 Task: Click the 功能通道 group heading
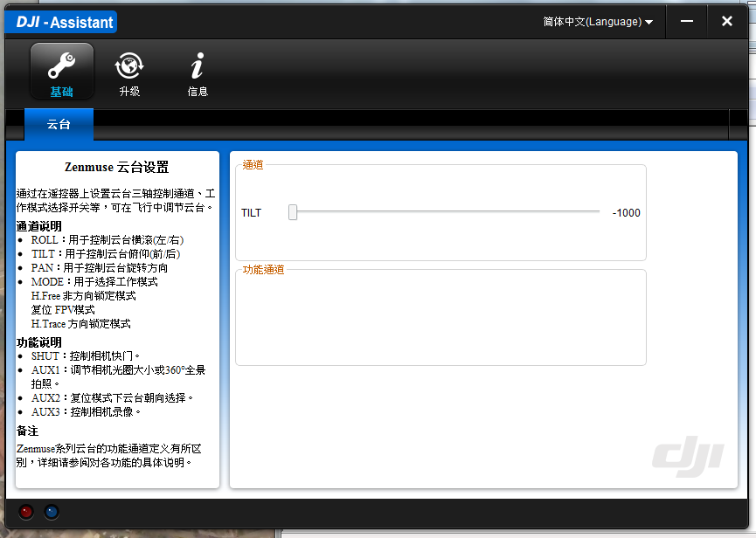click(x=263, y=270)
